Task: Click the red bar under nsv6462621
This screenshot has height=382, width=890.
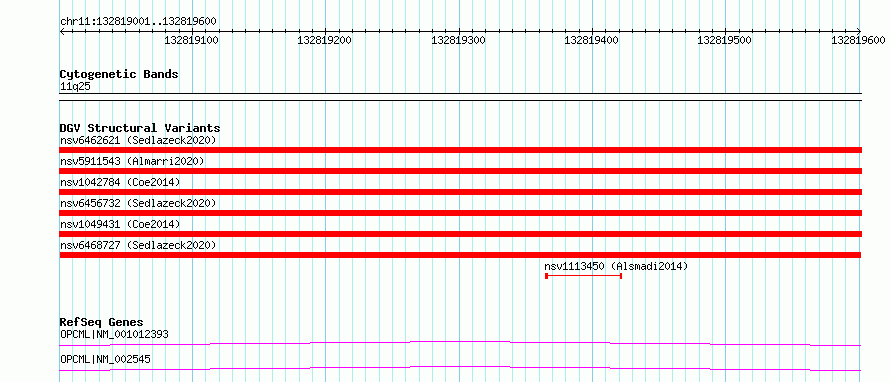Action: (461, 150)
